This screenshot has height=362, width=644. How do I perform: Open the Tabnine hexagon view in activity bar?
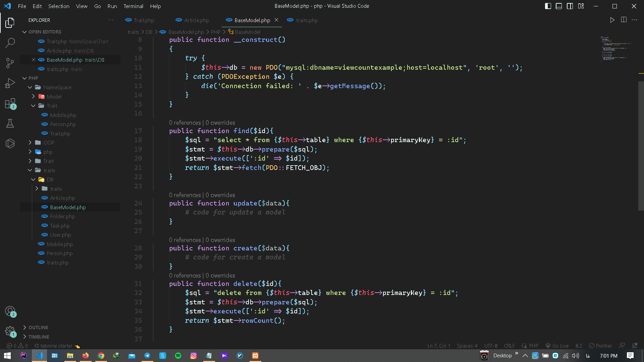(x=10, y=143)
